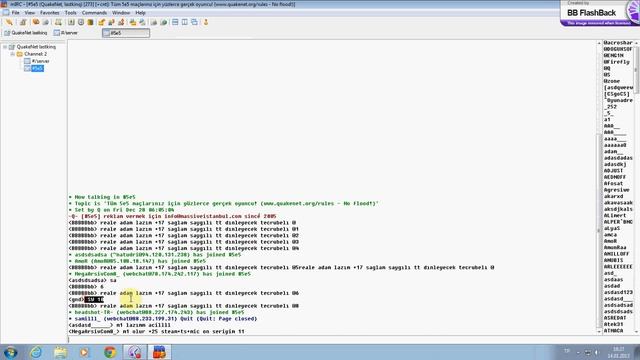This screenshot has width=640, height=360.
Task: Select nickname ANUBIS in nick list
Action: 613,260
